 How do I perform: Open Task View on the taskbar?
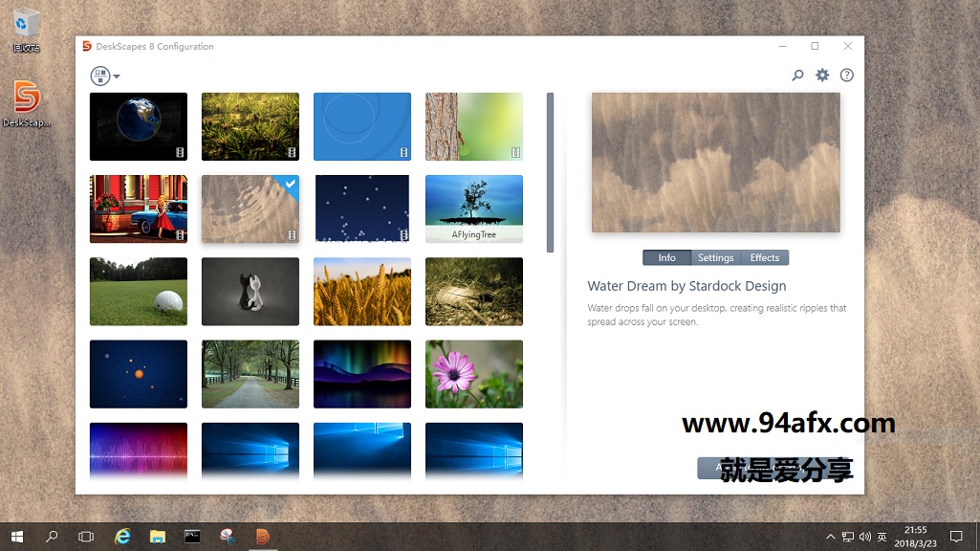(86, 537)
